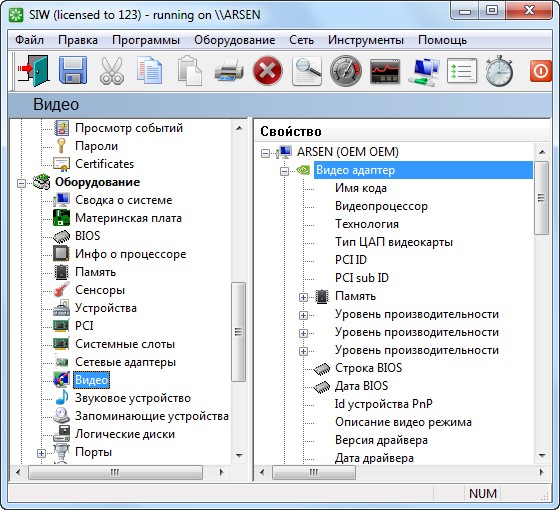Click the BIOS chip icon in left tree

click(61, 236)
